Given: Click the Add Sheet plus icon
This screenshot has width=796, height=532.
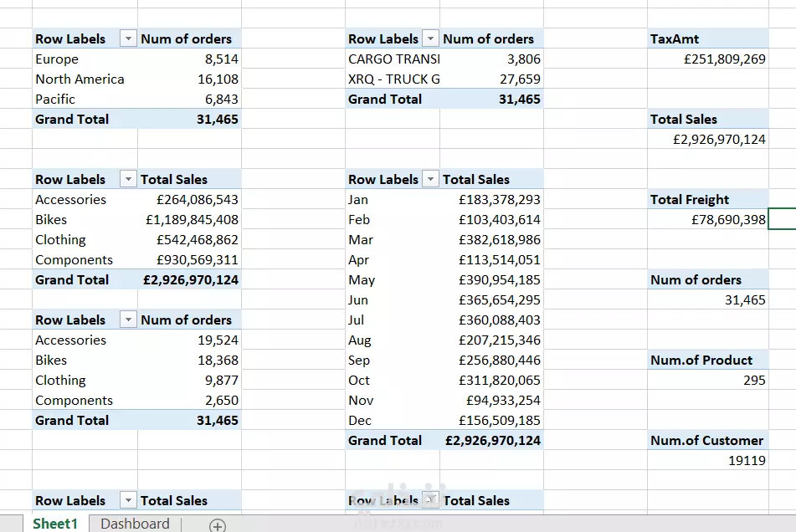Looking at the screenshot, I should (217, 525).
